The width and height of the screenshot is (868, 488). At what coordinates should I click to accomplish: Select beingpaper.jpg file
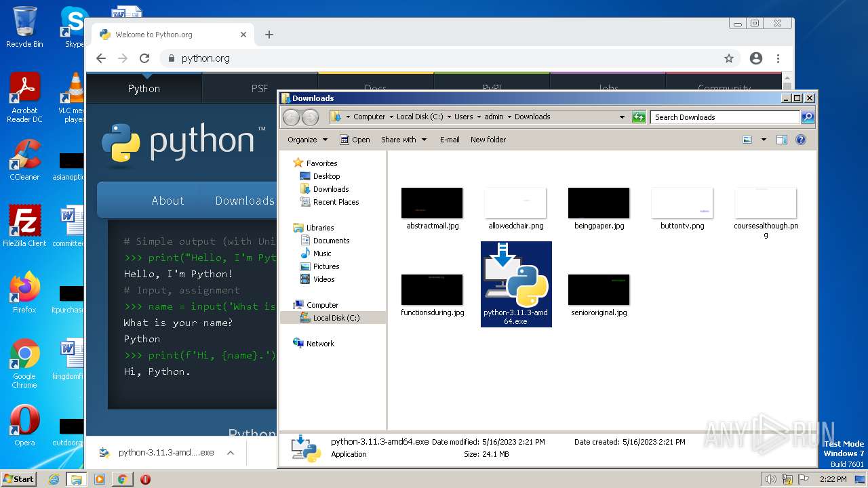click(x=599, y=209)
